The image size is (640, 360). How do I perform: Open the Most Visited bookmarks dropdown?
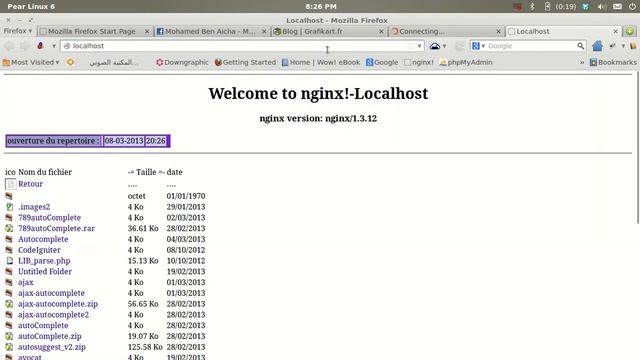pyautogui.click(x=31, y=62)
